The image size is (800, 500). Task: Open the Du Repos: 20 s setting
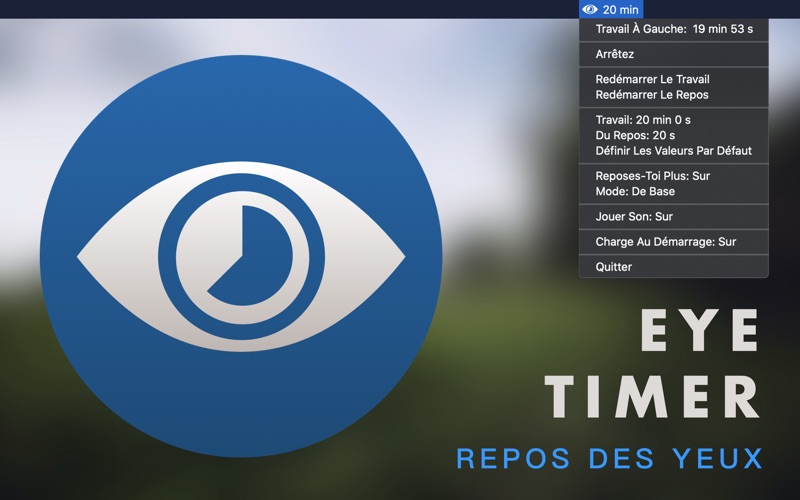[673, 135]
